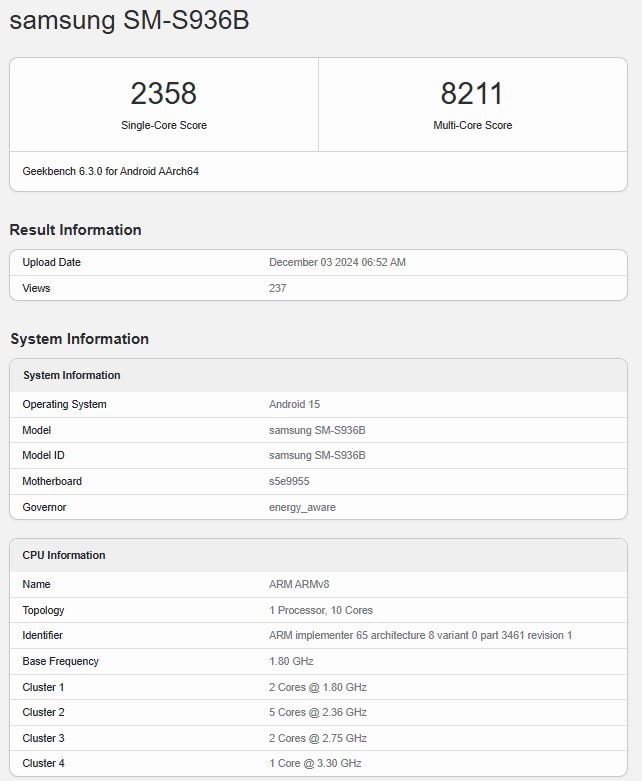Click the page title samsung SM-S936B
642x781 pixels.
[129, 21]
